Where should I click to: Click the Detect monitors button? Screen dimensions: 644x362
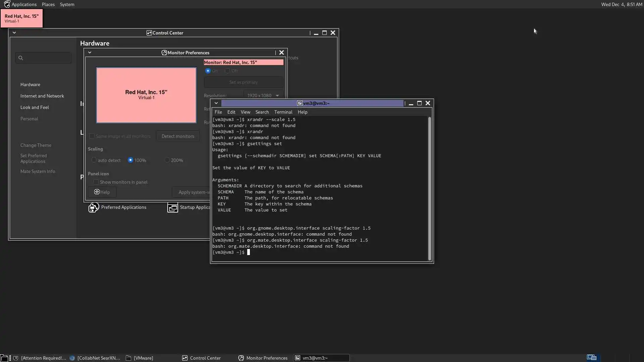coord(178,136)
